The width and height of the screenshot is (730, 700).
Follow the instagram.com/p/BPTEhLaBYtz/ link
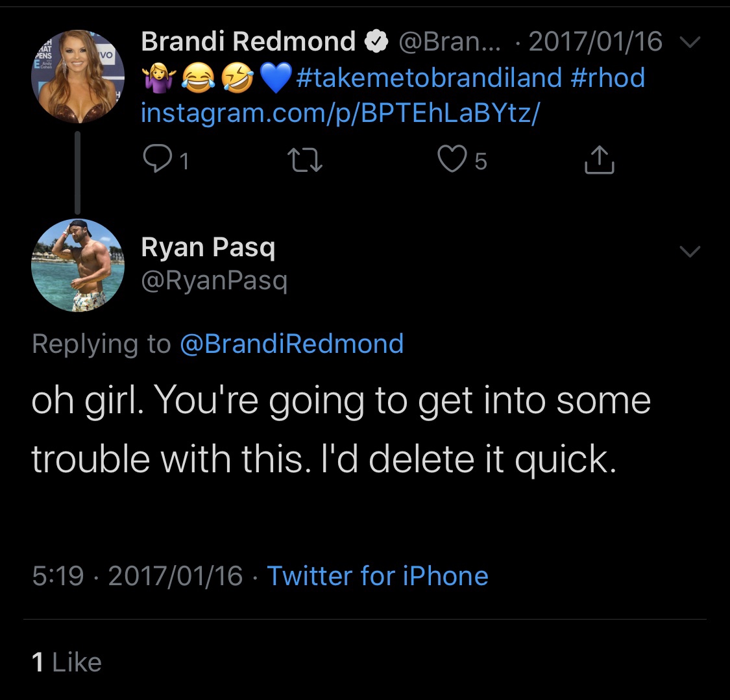(340, 113)
